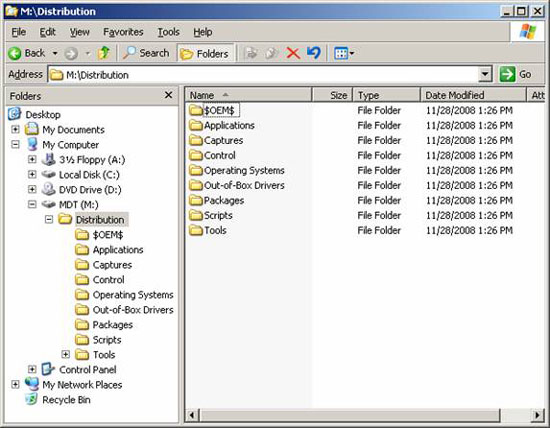Expand Local Disk (C:) tree node
Screen dimensions: 550x428
pyautogui.click(x=32, y=174)
